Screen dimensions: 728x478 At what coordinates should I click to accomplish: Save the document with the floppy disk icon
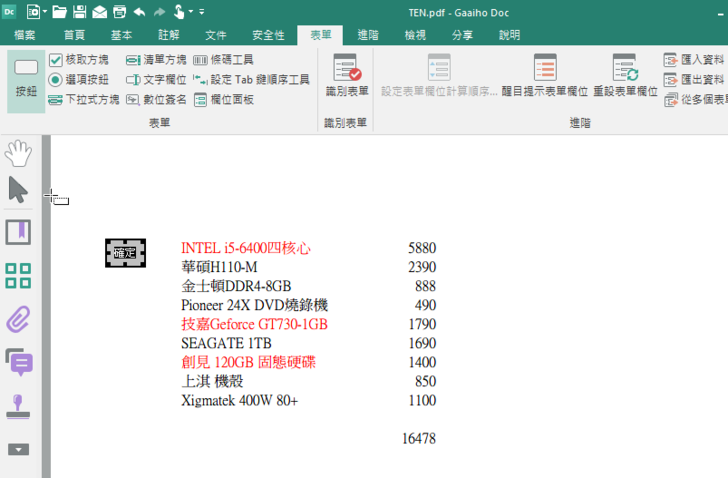(x=79, y=12)
